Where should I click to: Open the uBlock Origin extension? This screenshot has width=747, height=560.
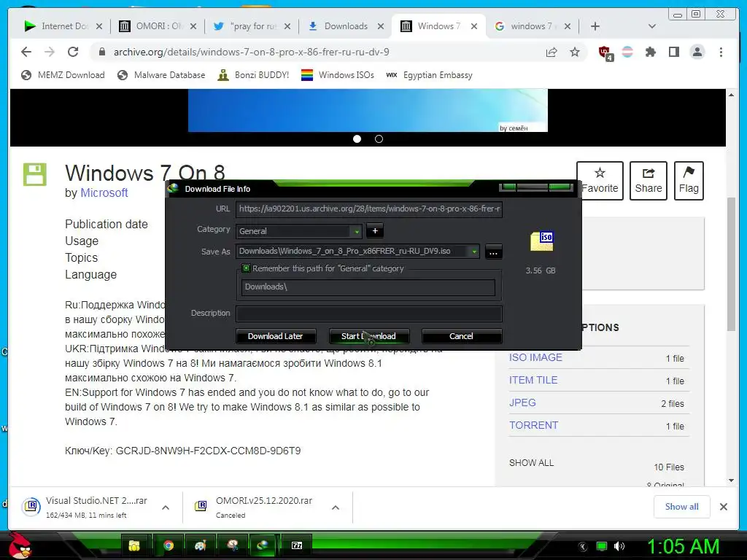tap(605, 52)
